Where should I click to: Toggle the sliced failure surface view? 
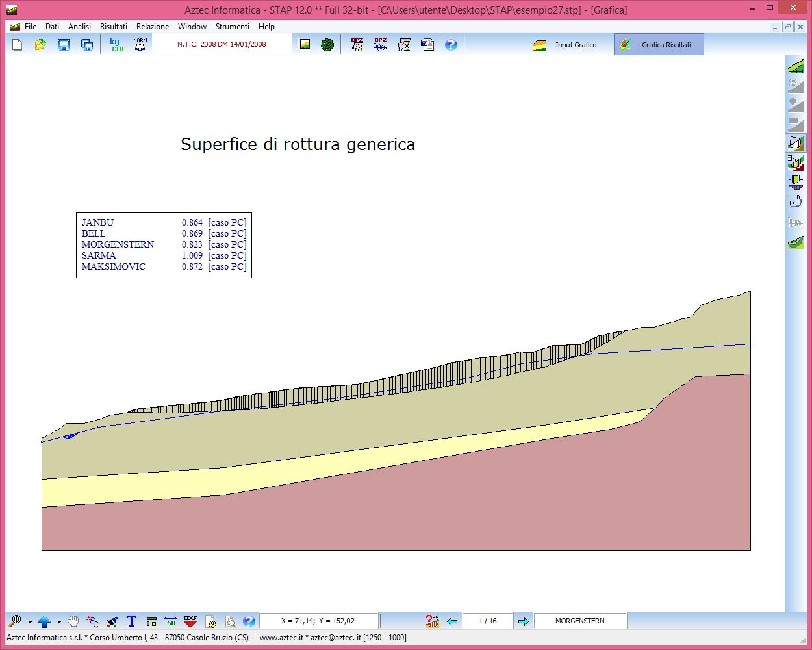[795, 143]
